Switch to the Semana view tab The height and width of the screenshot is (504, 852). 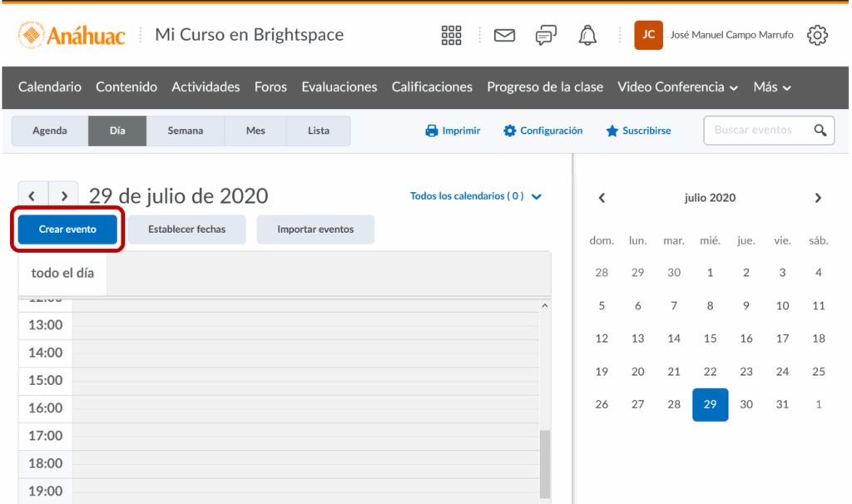click(185, 131)
